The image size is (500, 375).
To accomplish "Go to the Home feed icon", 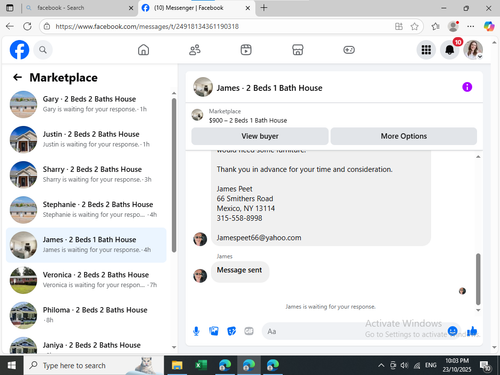I will click(143, 50).
